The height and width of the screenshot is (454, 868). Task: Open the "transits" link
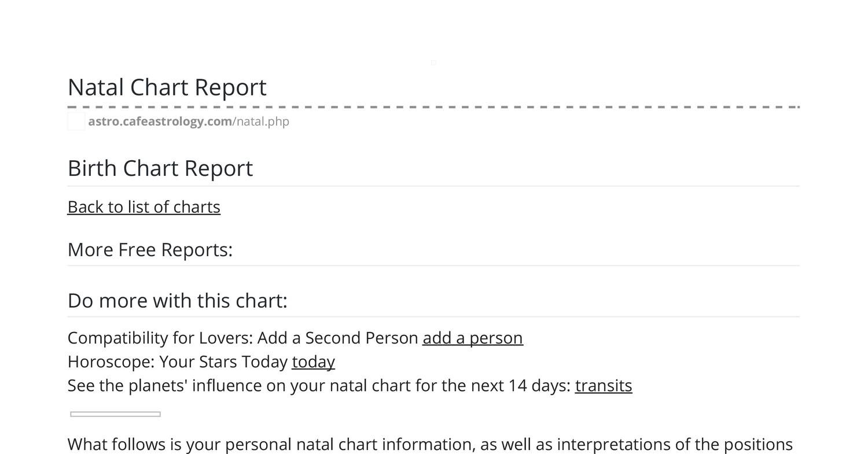coord(603,385)
